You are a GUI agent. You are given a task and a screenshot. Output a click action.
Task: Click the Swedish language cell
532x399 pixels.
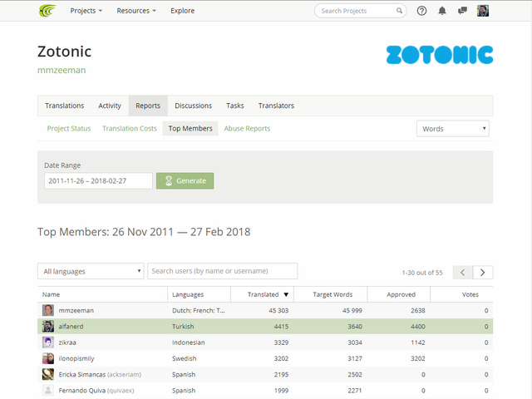click(x=184, y=358)
